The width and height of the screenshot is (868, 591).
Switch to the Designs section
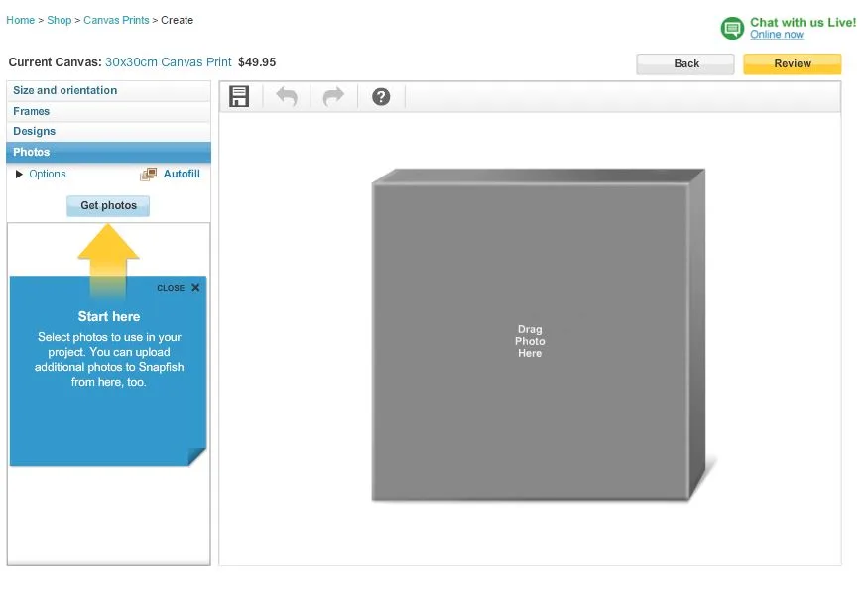point(35,132)
